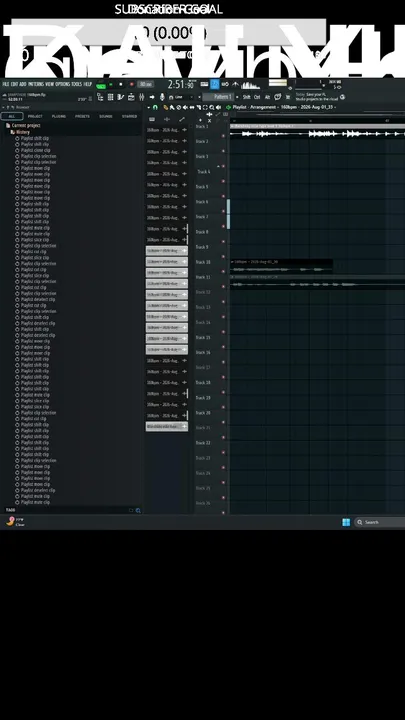Click the round icon right of cloud hint
Viewport: 405px width, 720px height.
pyautogui.click(x=343, y=97)
